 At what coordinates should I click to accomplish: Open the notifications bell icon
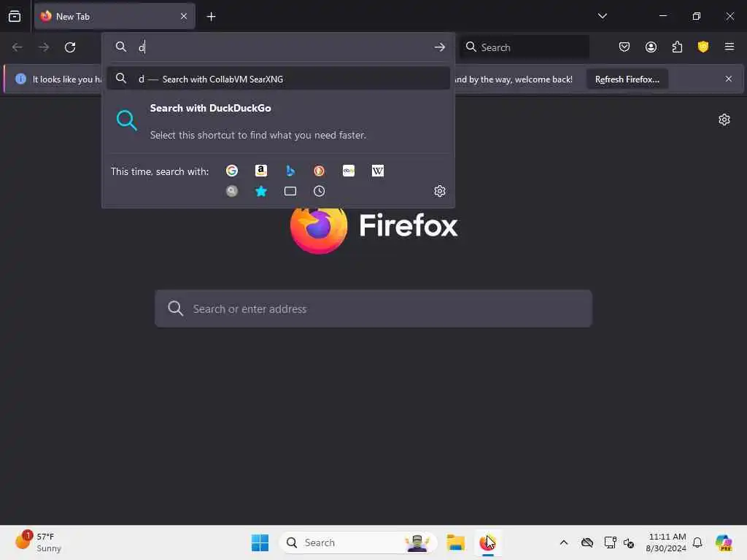click(697, 542)
